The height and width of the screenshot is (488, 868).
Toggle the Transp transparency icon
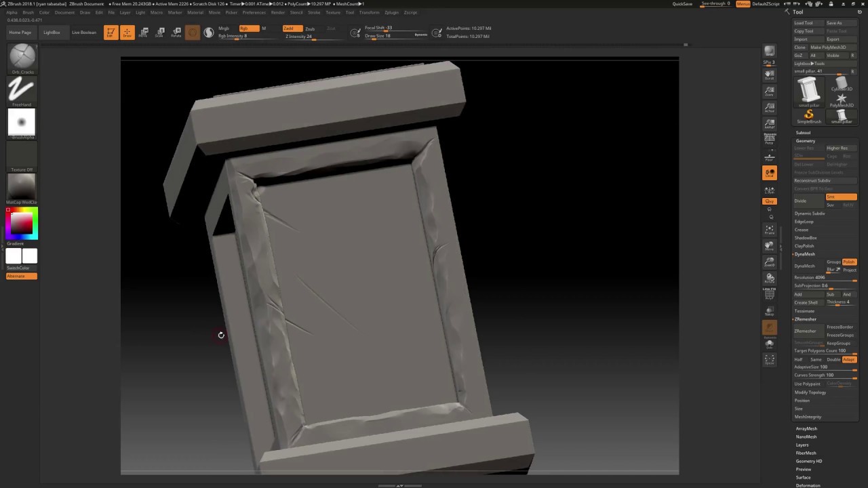pos(769,311)
